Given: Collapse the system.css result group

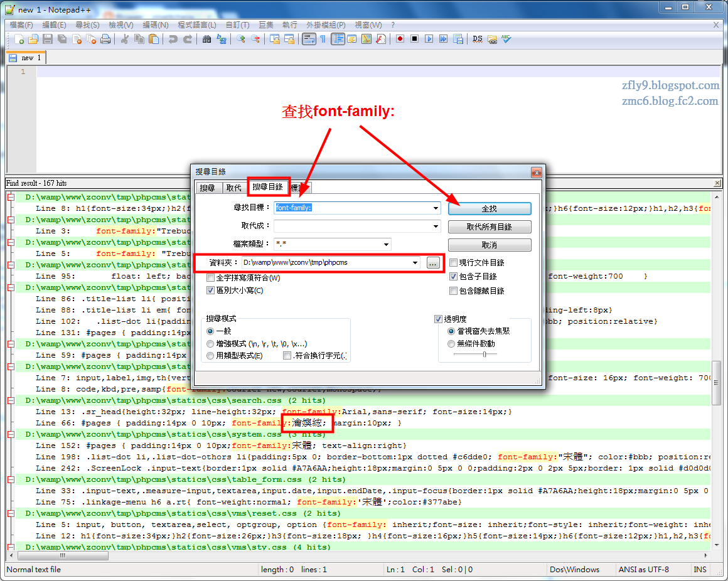Looking at the screenshot, I should [11, 434].
